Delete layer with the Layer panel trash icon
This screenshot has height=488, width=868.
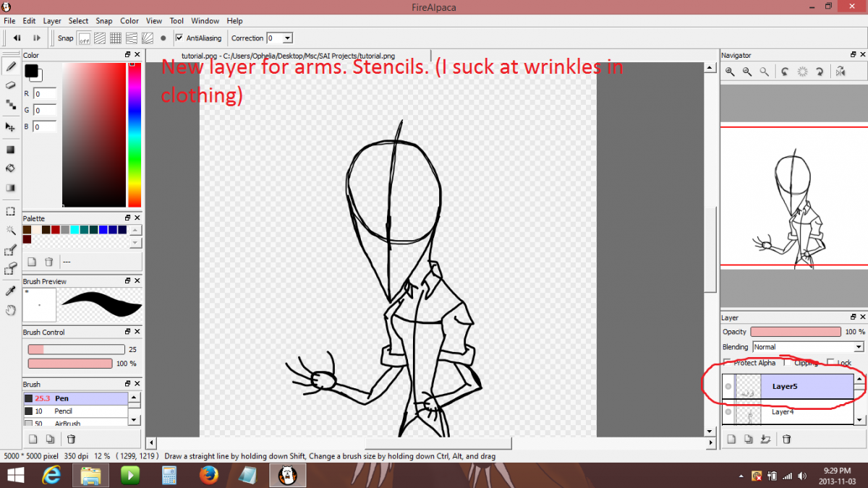click(x=787, y=439)
